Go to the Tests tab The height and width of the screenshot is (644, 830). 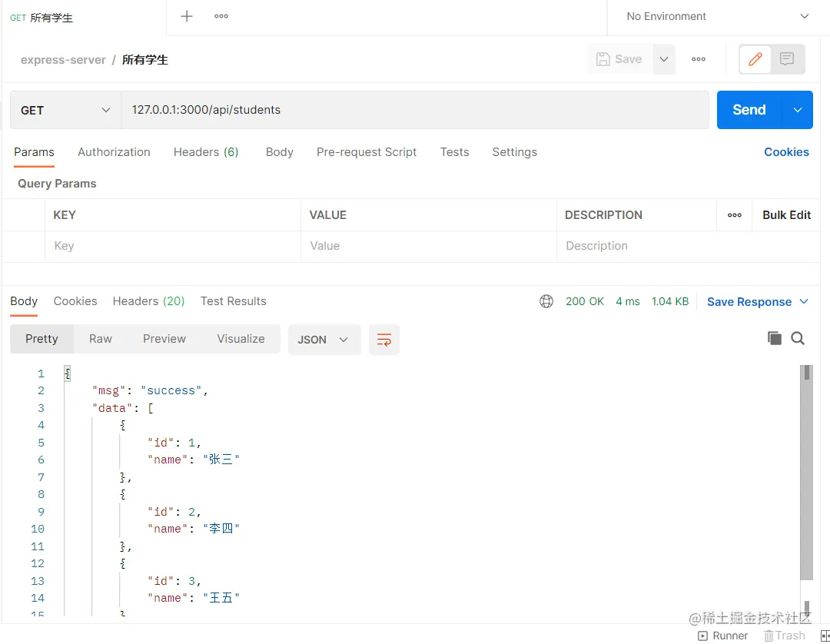tap(454, 152)
